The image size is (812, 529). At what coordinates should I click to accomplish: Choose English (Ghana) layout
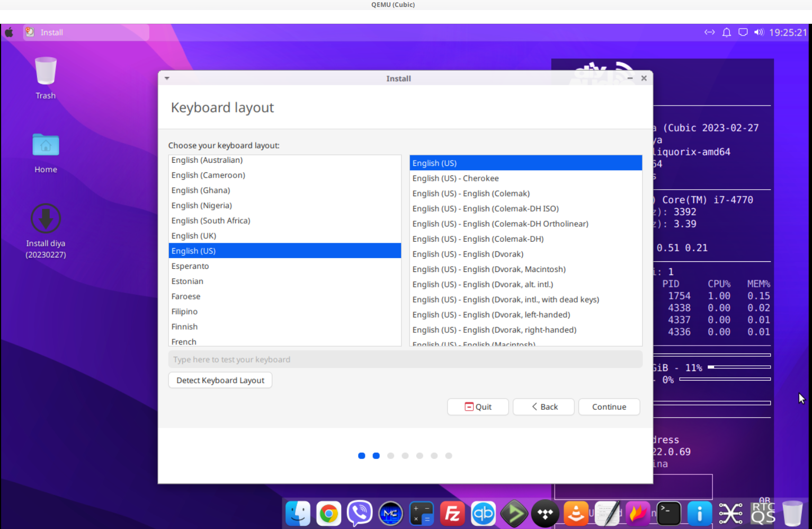pos(285,190)
